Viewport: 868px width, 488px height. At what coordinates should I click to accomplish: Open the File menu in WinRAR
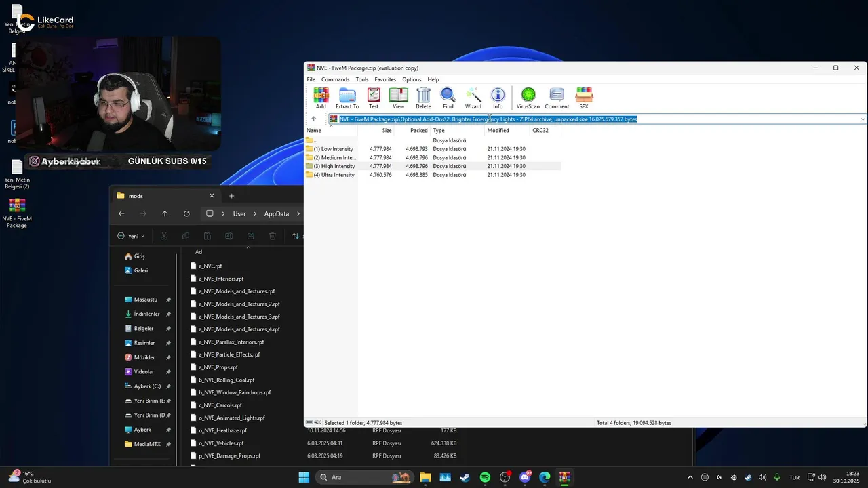[311, 79]
